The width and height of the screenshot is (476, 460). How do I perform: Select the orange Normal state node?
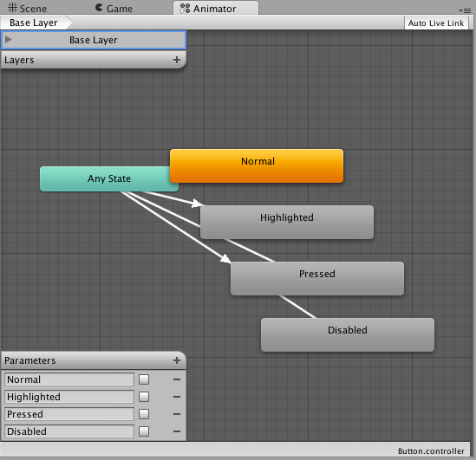pyautogui.click(x=257, y=165)
